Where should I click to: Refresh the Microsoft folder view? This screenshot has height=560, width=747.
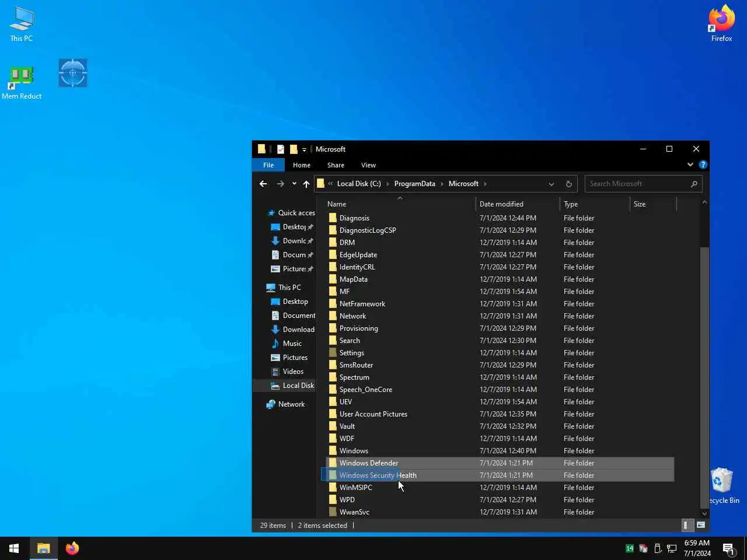coord(569,184)
